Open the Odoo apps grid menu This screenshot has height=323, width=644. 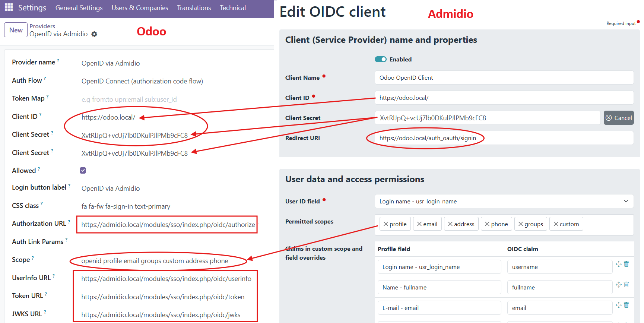coord(9,7)
